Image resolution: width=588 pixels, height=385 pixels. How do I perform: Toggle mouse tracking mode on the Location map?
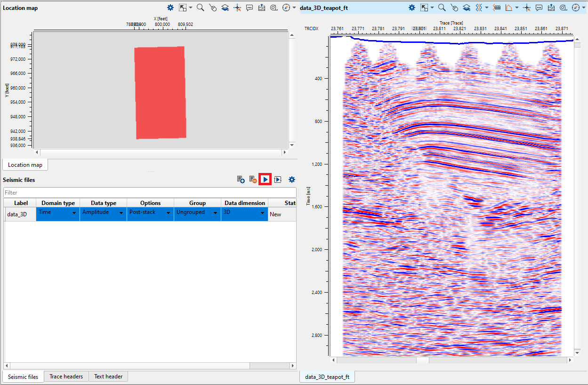(212, 8)
